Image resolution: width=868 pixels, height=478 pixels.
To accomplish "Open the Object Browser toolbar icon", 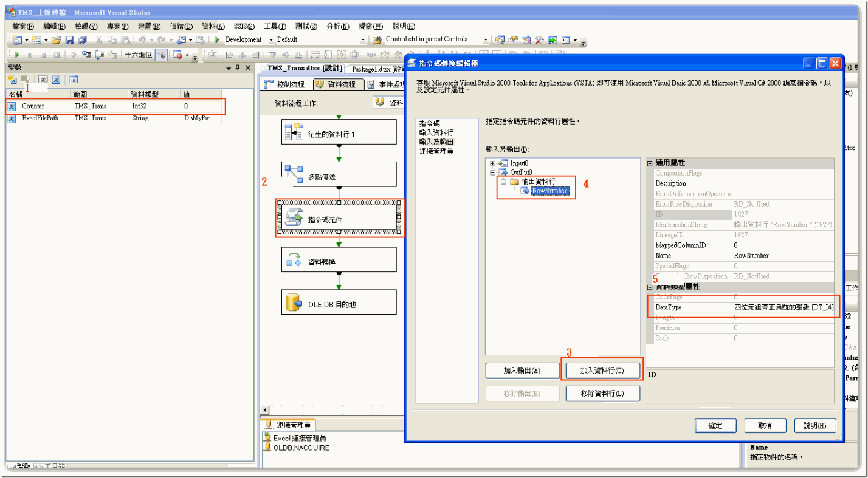I will [526, 40].
